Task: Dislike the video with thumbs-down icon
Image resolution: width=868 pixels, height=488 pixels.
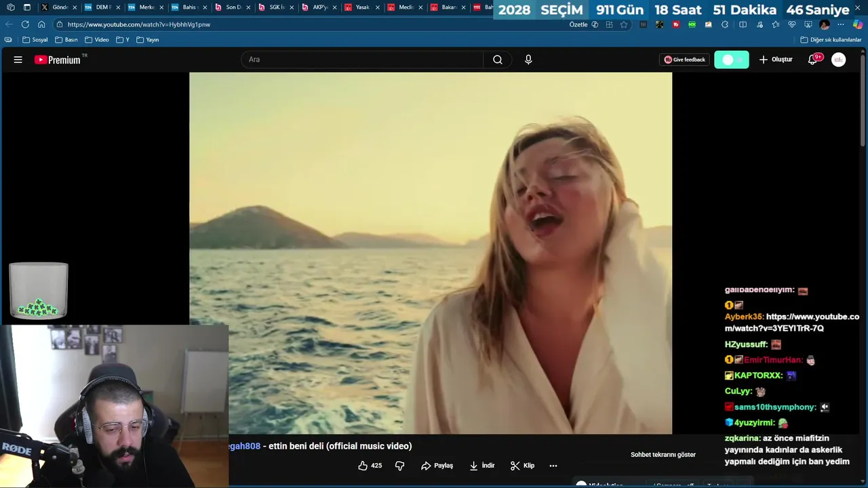Action: point(399,466)
